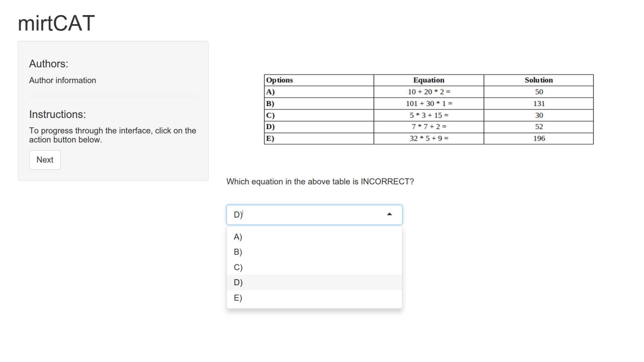Click the solution cell showing 131
The width and height of the screenshot is (644, 362).
pos(539,104)
